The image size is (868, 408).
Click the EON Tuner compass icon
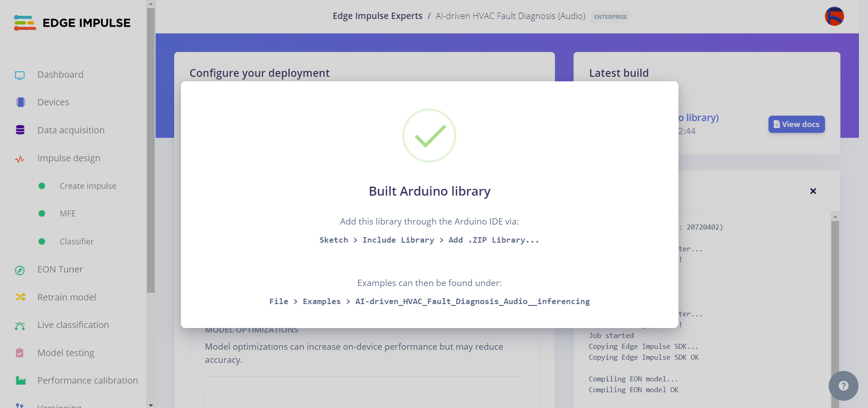point(20,270)
